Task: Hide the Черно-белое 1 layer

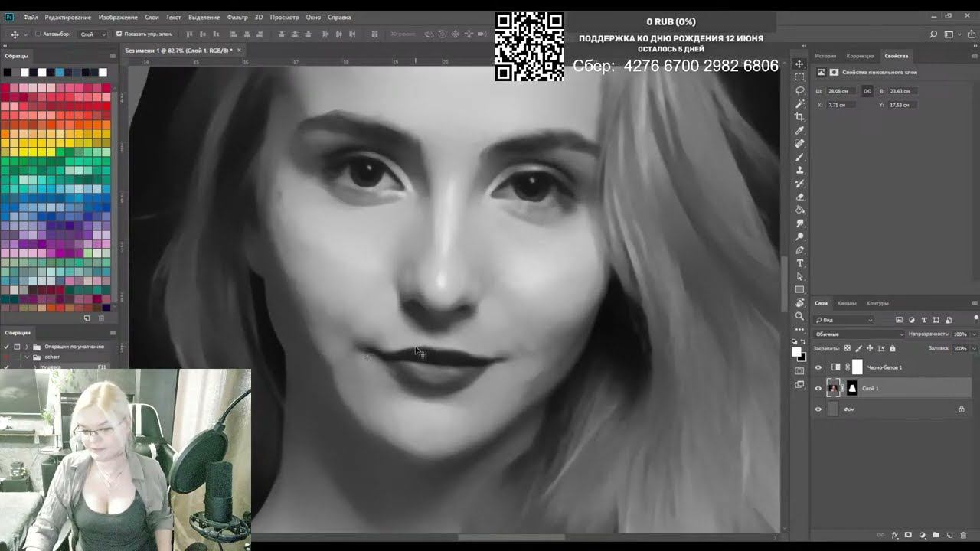Action: [x=818, y=367]
